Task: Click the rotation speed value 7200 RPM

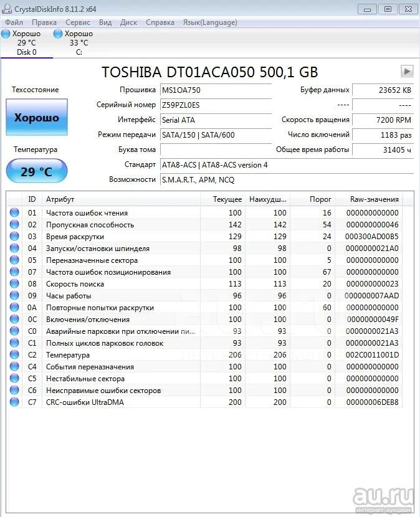Action: pyautogui.click(x=383, y=120)
